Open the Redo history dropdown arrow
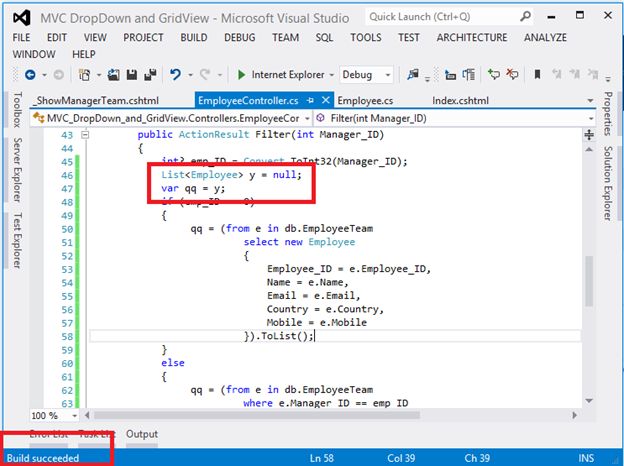The image size is (624, 466). (x=219, y=75)
